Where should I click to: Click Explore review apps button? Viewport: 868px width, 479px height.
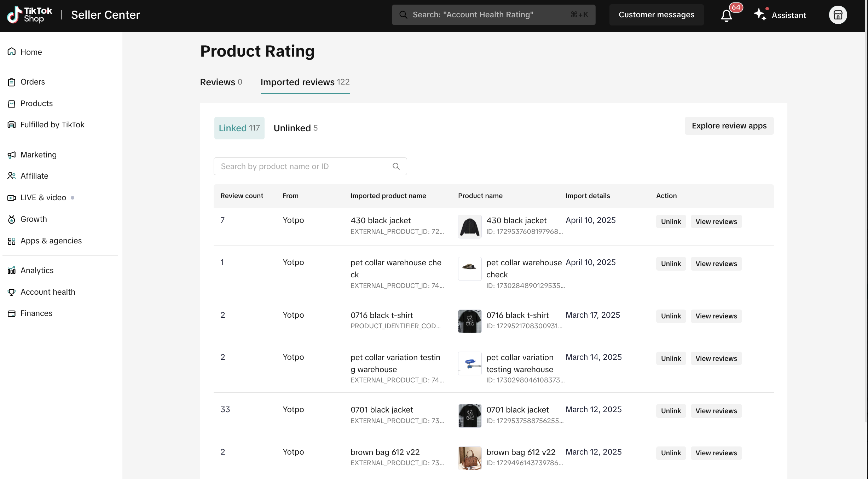(x=729, y=126)
